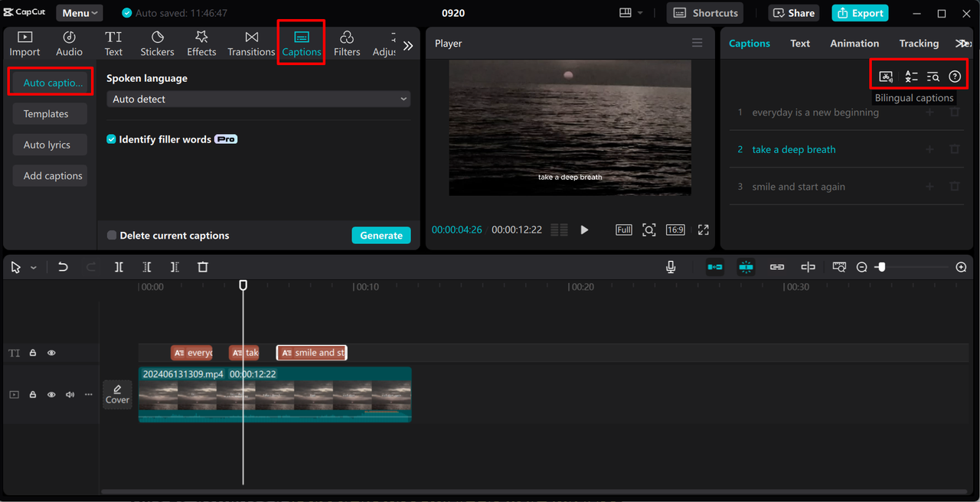This screenshot has width=980, height=502.
Task: Lock the text caption track
Action: pyautogui.click(x=33, y=353)
